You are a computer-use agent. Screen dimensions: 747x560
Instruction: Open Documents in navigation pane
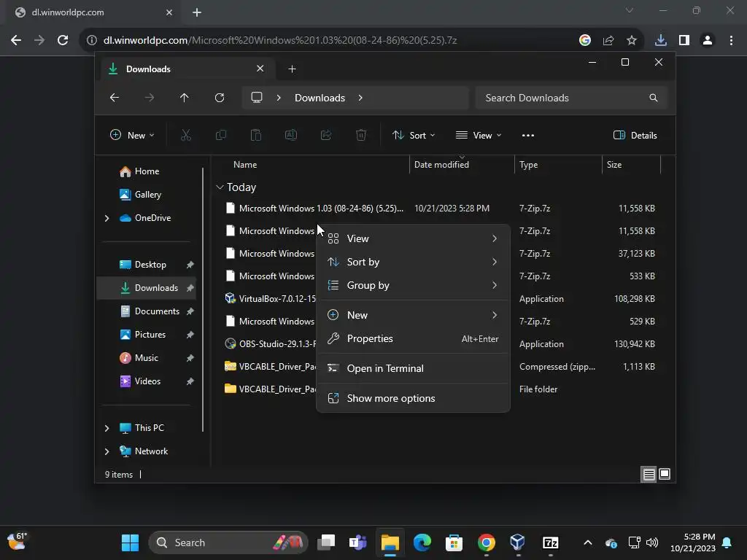point(157,311)
